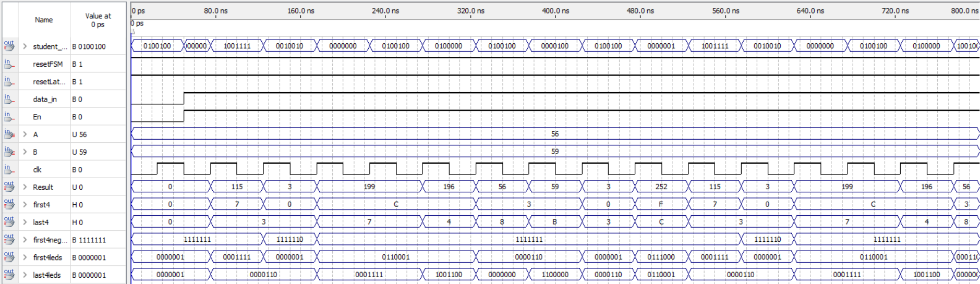Click the first4 output bus icon

pos(9,204)
